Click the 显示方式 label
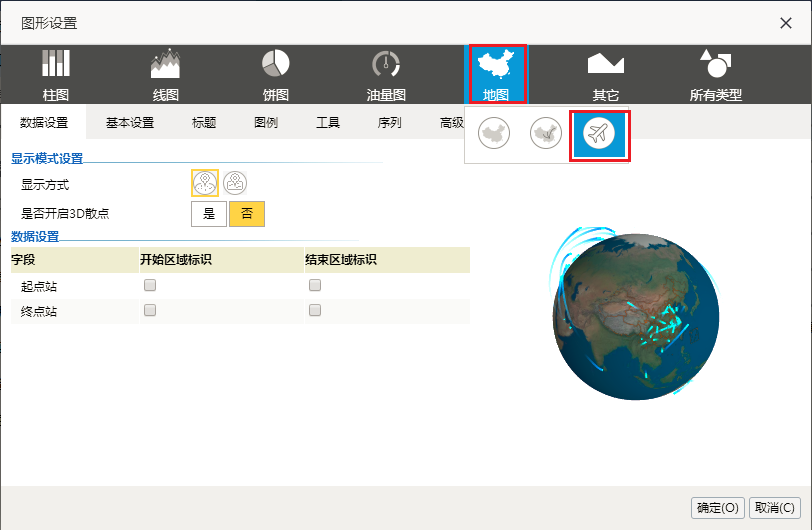Image resolution: width=812 pixels, height=530 pixels. click(45, 185)
